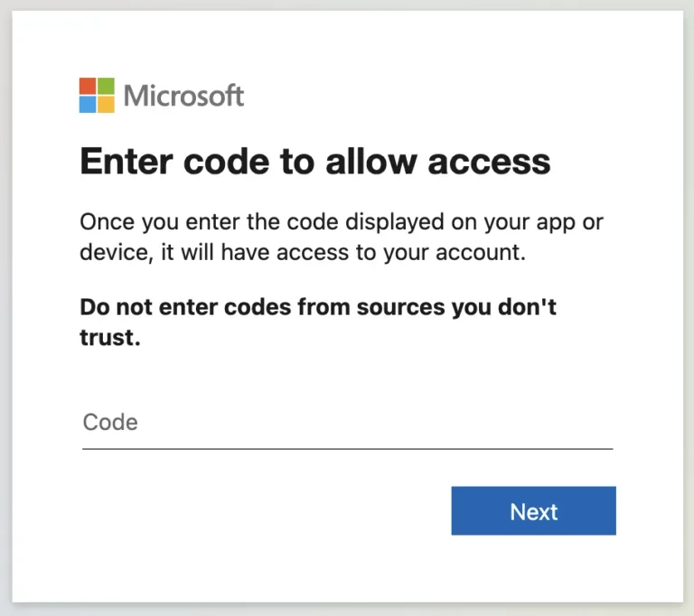Click the "Enter code to allow access" heading

(314, 162)
